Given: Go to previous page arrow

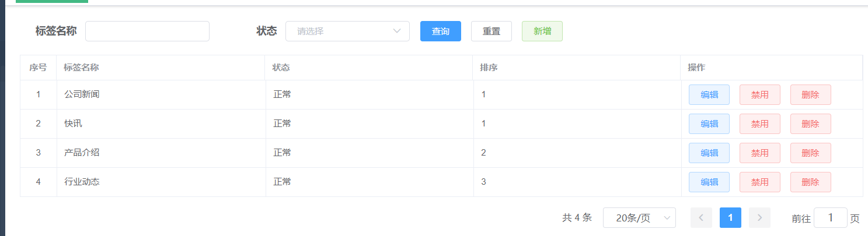Looking at the screenshot, I should tap(701, 218).
